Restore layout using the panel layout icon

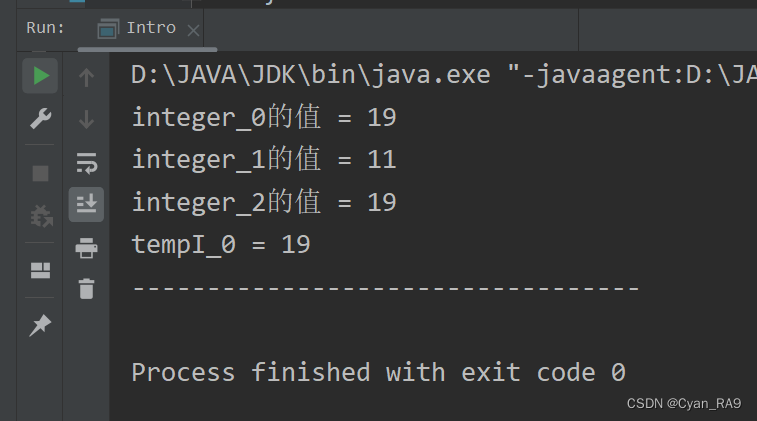(41, 270)
